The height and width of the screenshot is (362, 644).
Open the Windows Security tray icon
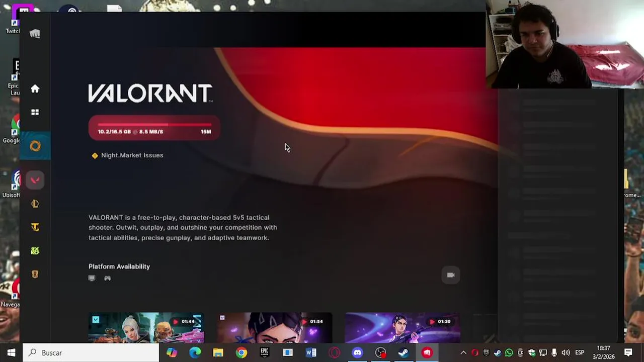point(532,352)
